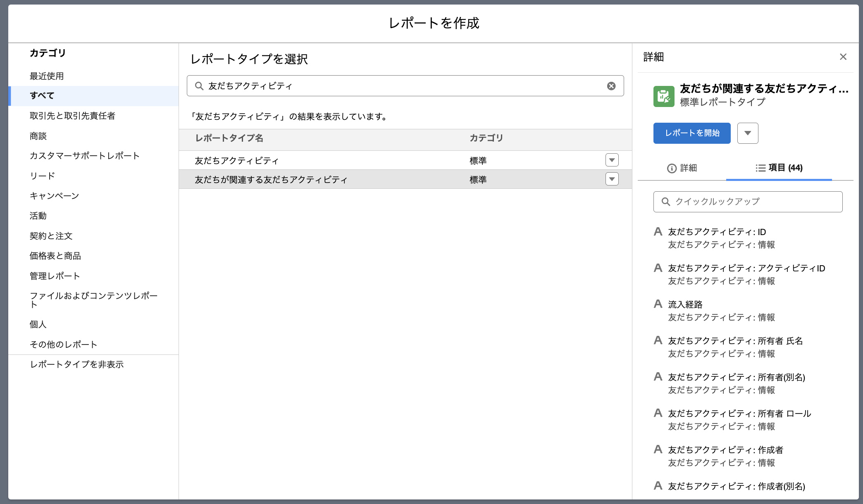Select the 友だちアクティビティ report type row
The image size is (863, 504).
click(x=237, y=160)
